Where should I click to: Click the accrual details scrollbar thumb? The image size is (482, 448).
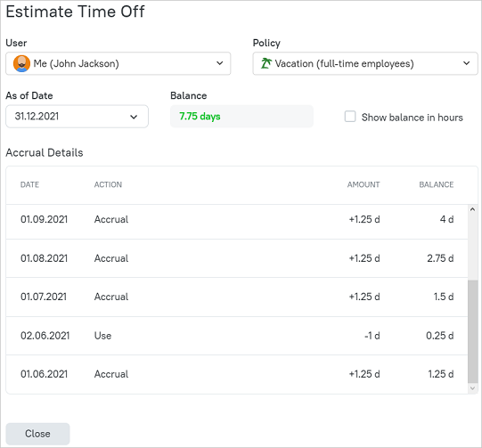(472, 331)
